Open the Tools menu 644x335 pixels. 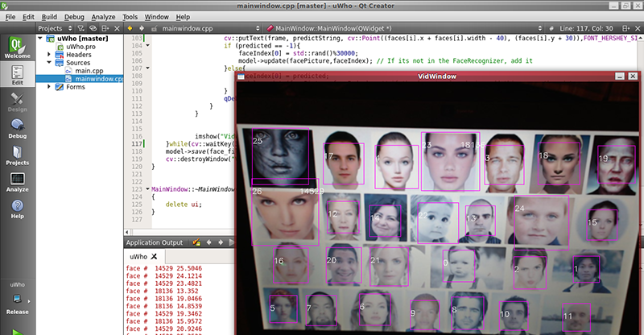pos(130,16)
